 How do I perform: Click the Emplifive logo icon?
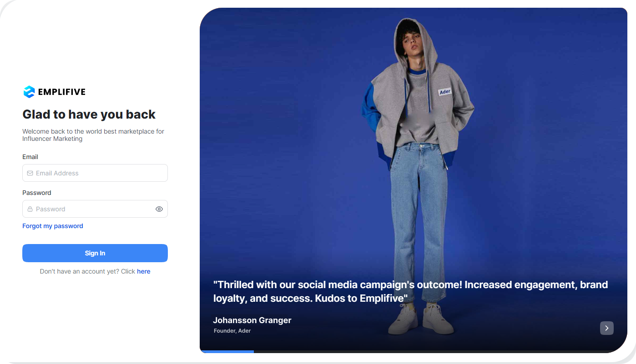[29, 92]
